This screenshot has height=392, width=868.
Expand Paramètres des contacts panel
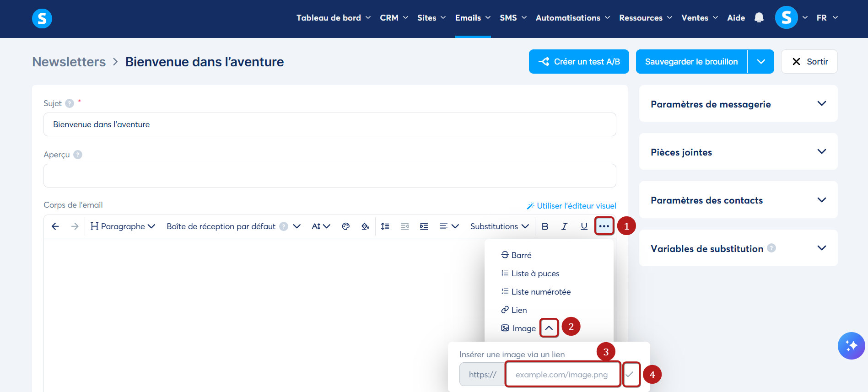pyautogui.click(x=738, y=200)
